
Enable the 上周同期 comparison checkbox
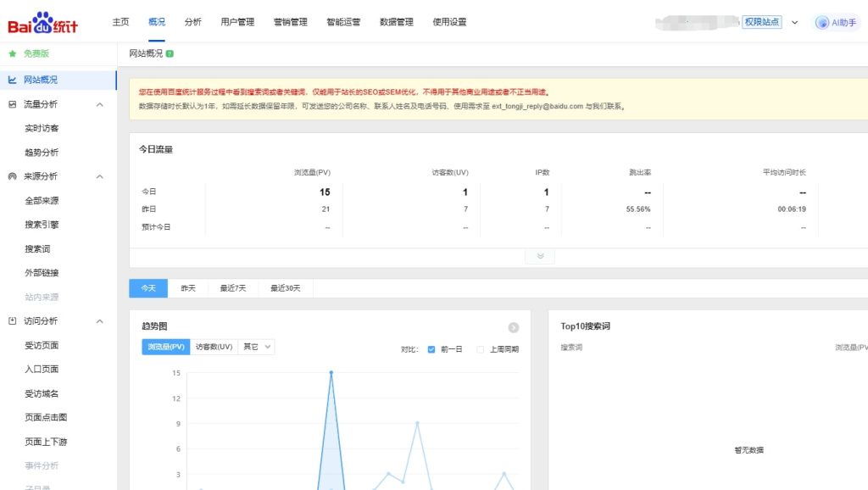(481, 349)
